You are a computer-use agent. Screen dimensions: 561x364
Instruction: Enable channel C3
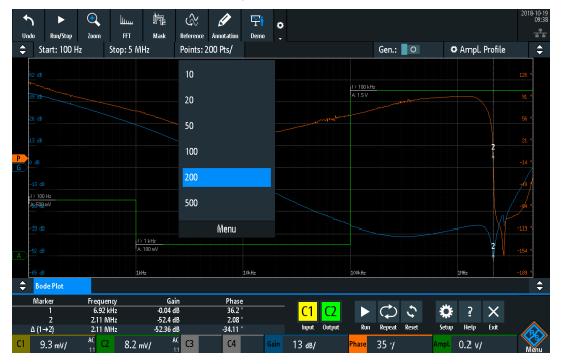(x=190, y=344)
